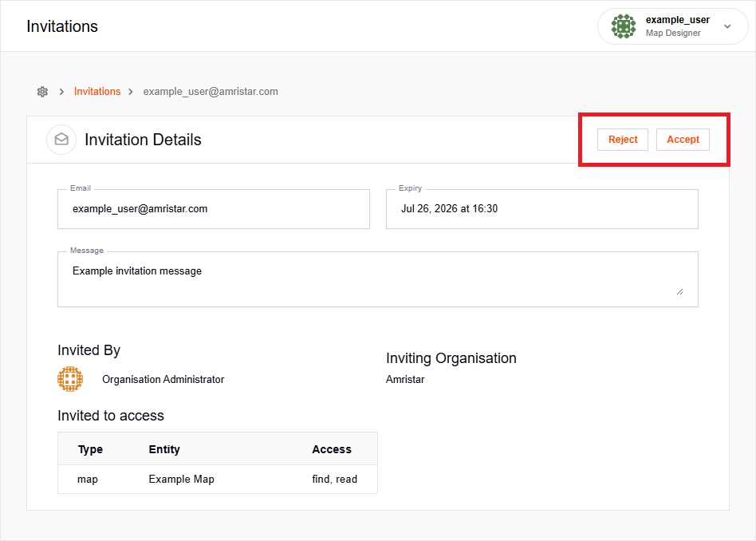
Task: Click the orange Organisation Administrator avatar
Action: click(x=70, y=379)
